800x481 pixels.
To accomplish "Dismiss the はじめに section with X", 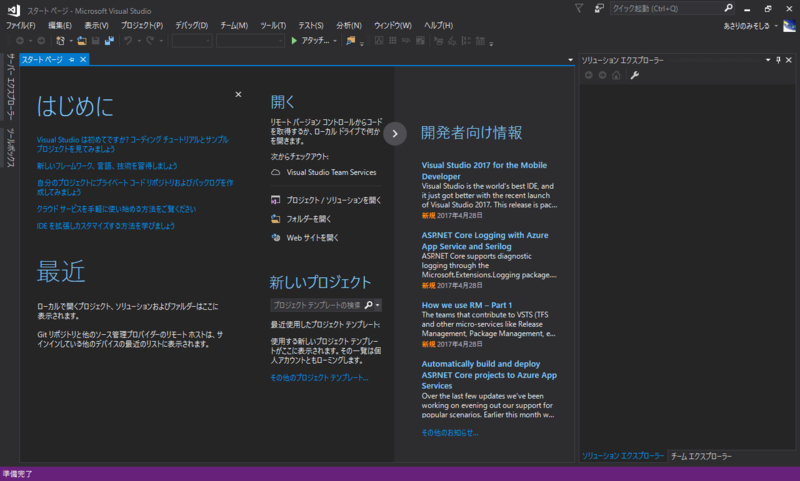I will 238,94.
